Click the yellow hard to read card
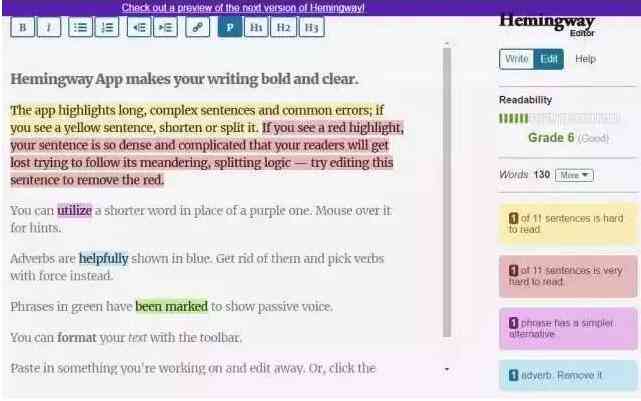 point(568,224)
